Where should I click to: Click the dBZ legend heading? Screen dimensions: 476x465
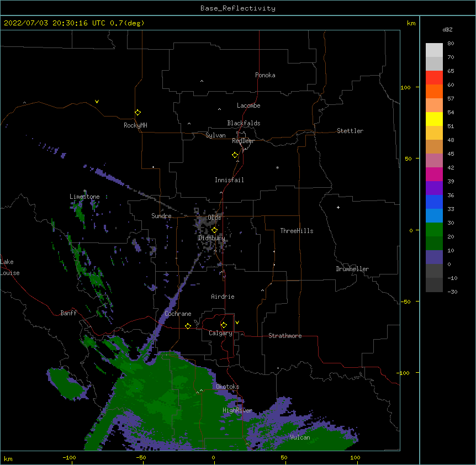click(x=447, y=29)
